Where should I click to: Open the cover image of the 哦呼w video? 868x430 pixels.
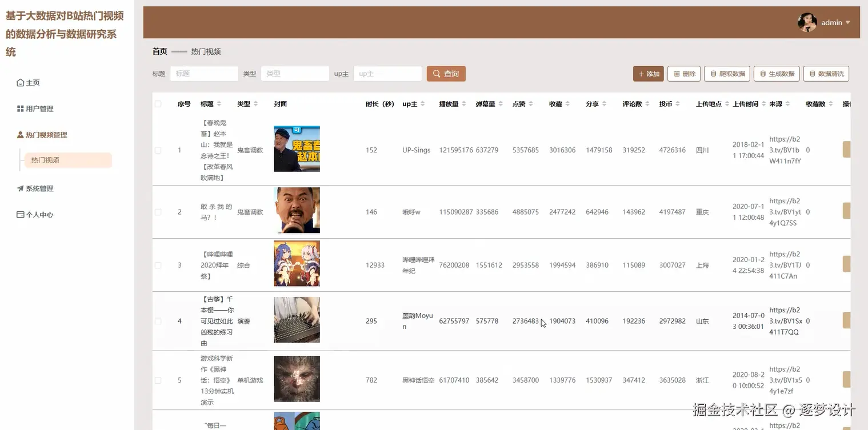[297, 210]
